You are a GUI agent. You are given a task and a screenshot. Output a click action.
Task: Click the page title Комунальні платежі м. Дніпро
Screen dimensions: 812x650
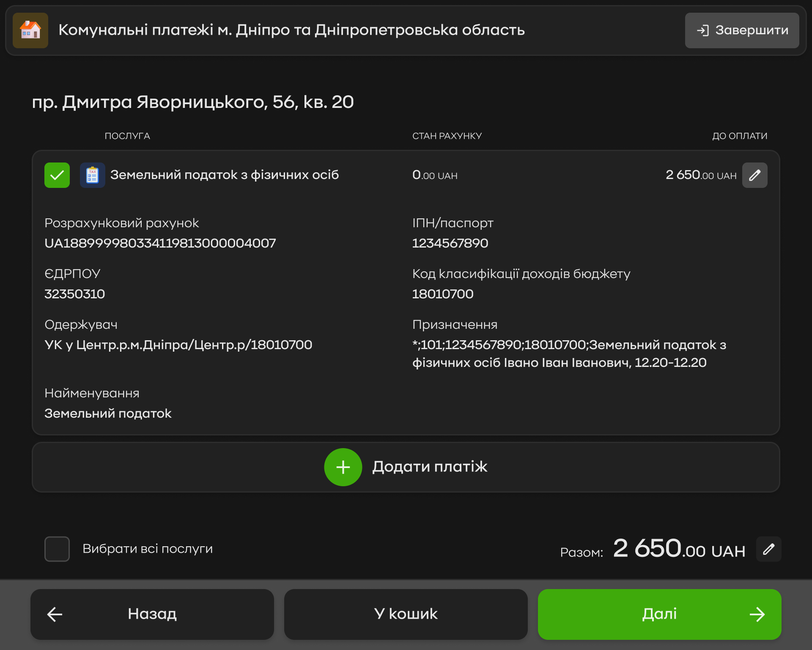pos(291,30)
